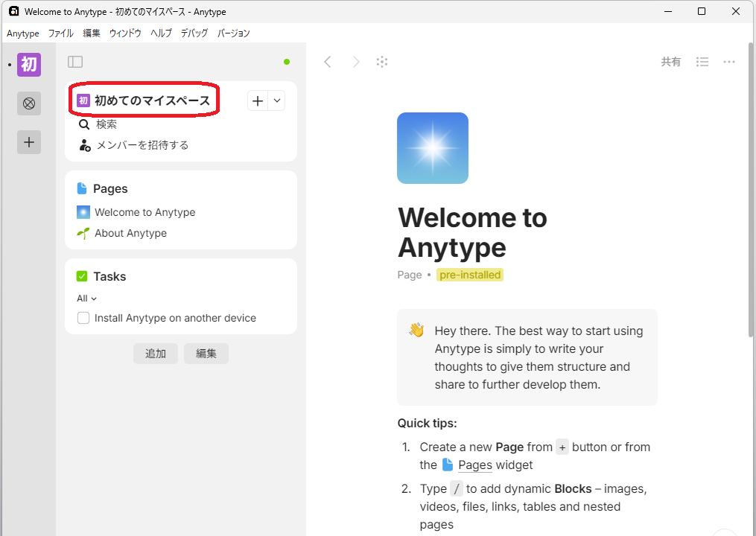Open the gallery icon below the space icon

click(x=29, y=103)
